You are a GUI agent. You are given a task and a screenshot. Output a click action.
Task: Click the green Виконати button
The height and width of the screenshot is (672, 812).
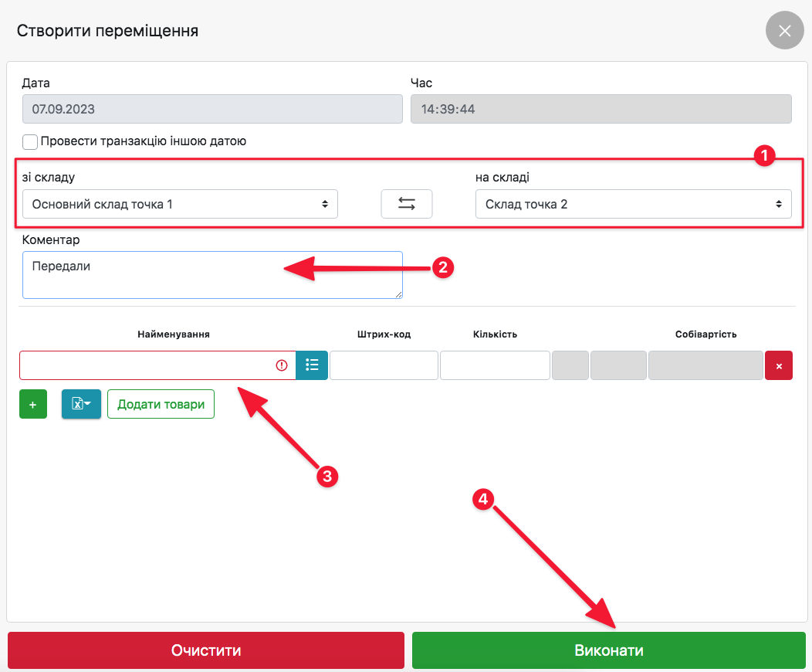point(608,650)
